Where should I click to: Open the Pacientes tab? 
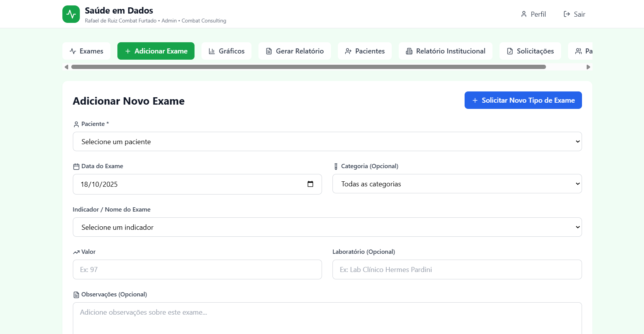click(365, 51)
